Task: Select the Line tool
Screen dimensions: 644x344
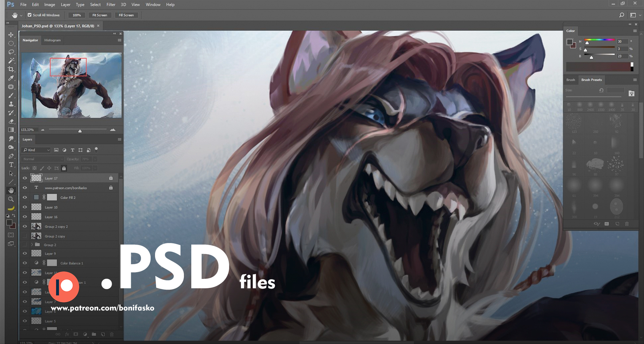Action: click(11, 182)
